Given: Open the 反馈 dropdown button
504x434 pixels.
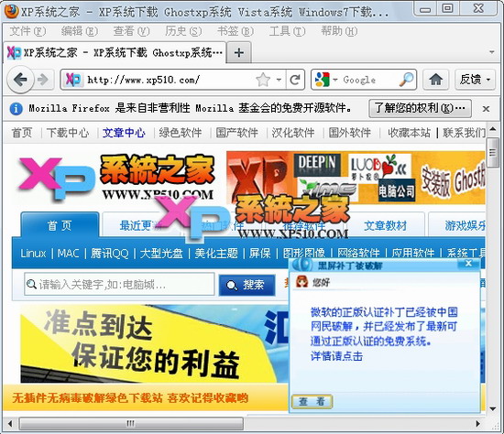Looking at the screenshot, I should pos(475,80).
